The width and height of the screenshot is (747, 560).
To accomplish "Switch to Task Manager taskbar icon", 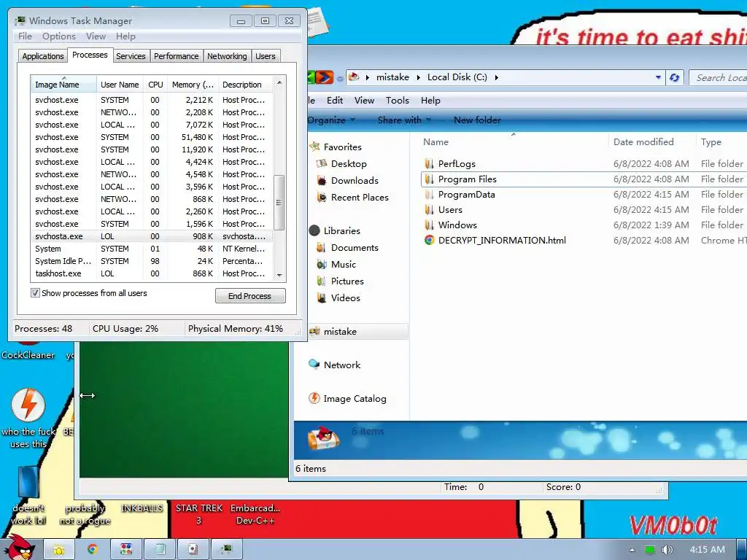I will coord(227,550).
